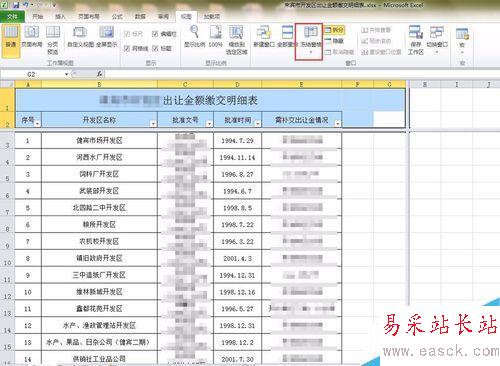
Task: Expand the Name Box dropdown arrow
Action: pyautogui.click(x=67, y=74)
